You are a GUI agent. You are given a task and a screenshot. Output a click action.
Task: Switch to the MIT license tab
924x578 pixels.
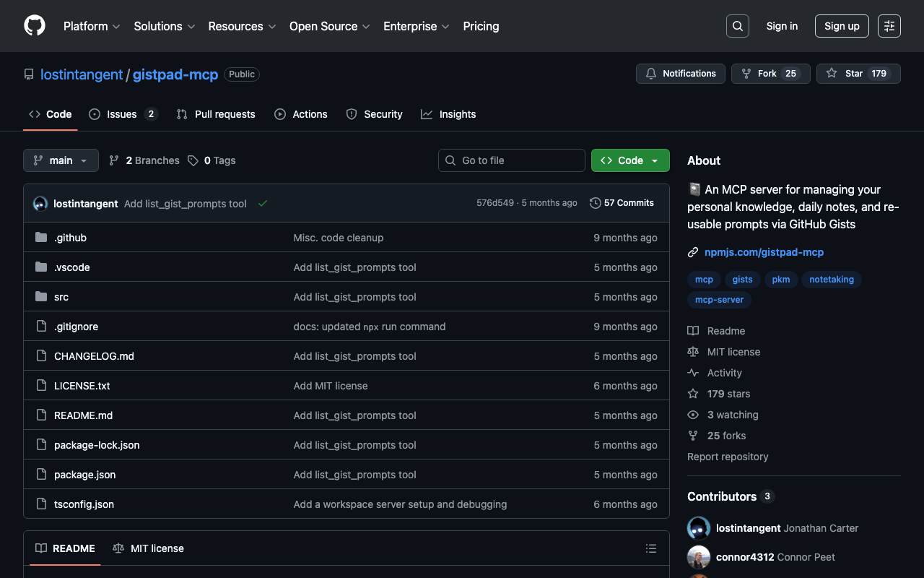149,548
